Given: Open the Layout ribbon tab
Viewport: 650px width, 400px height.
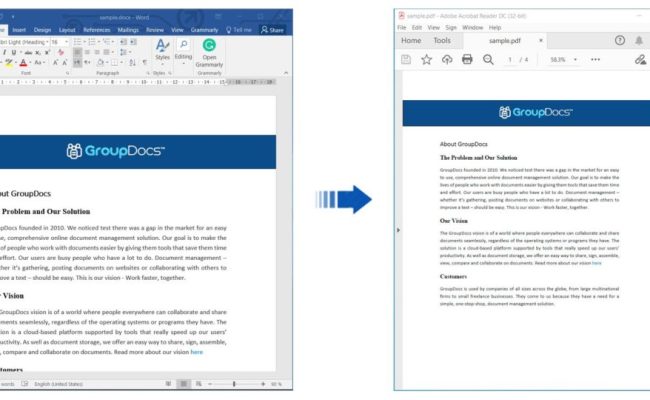Looking at the screenshot, I should 67,30.
